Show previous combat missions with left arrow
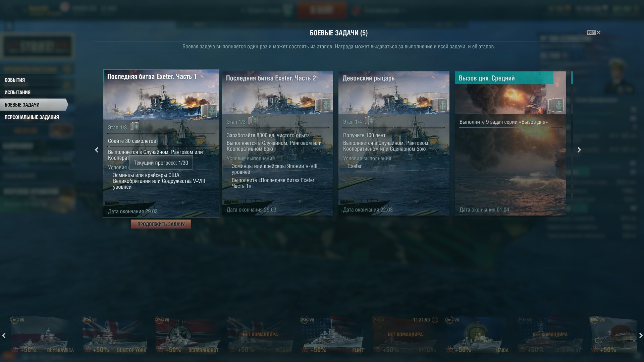The width and height of the screenshot is (644, 362). tap(97, 150)
